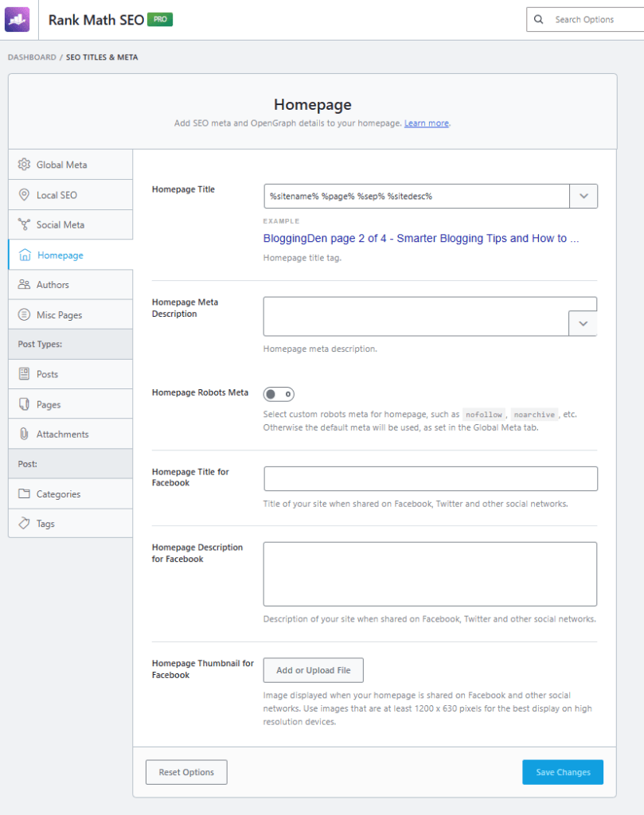Click the Add or Upload File button
644x815 pixels.
pos(314,670)
